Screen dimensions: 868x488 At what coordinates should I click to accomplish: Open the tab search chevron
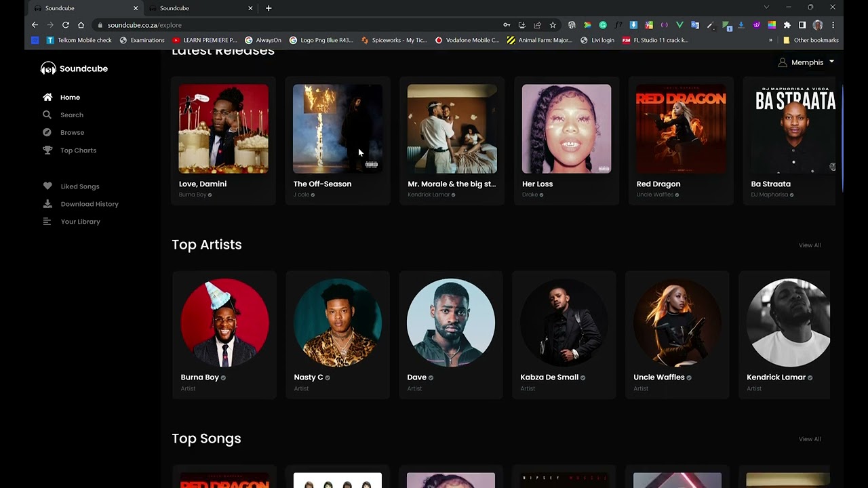click(x=766, y=7)
